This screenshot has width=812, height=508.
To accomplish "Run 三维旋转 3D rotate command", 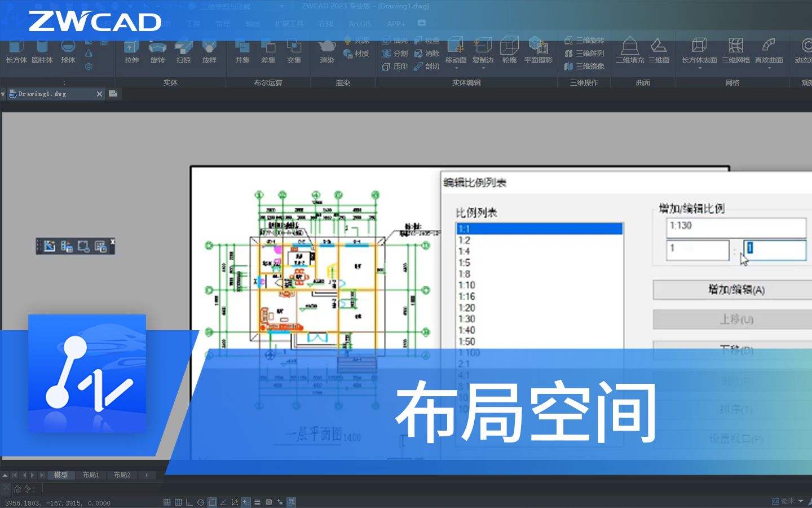I will [x=584, y=41].
